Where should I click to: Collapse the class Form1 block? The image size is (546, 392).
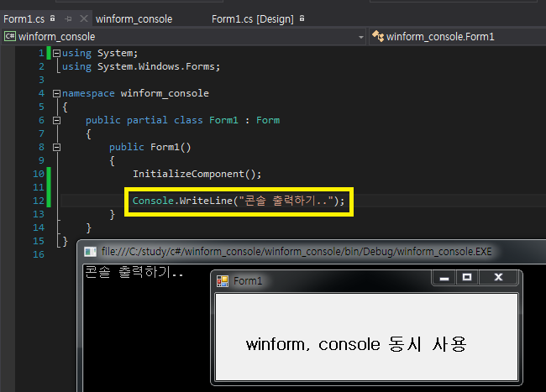tap(56, 120)
